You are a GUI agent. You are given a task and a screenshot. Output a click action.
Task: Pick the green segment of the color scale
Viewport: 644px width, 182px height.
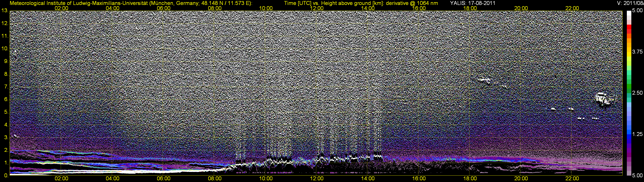pyautogui.click(x=629, y=86)
